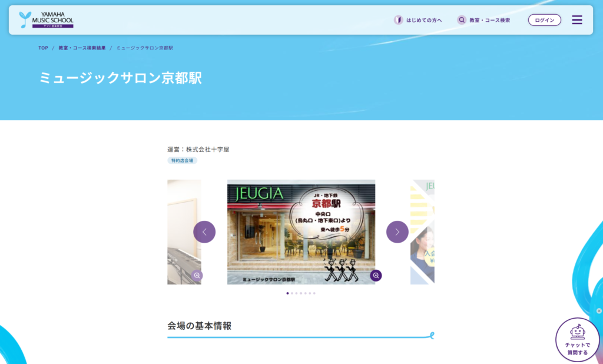Open はじめての方へ link
The height and width of the screenshot is (364, 603).
424,21
